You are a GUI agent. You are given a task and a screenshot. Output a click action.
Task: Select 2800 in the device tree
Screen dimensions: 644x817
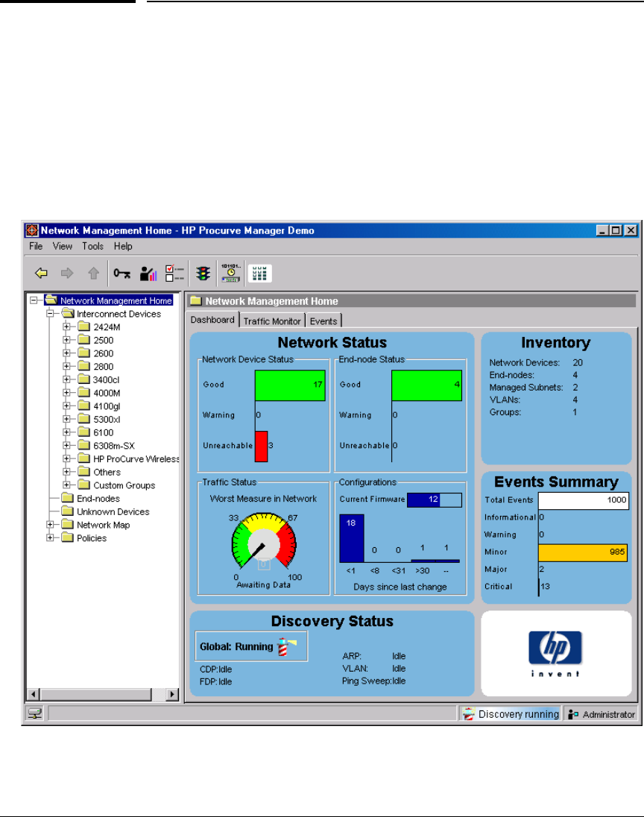[x=103, y=366]
